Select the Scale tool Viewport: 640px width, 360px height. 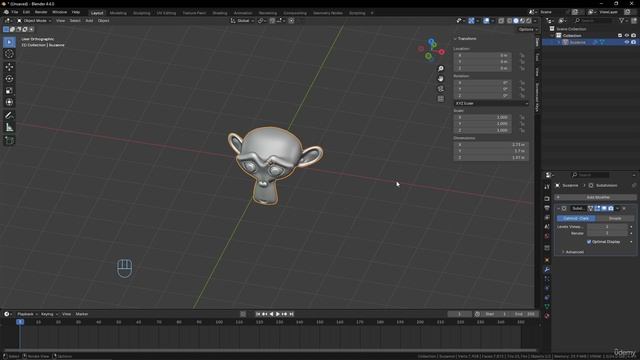point(9,91)
